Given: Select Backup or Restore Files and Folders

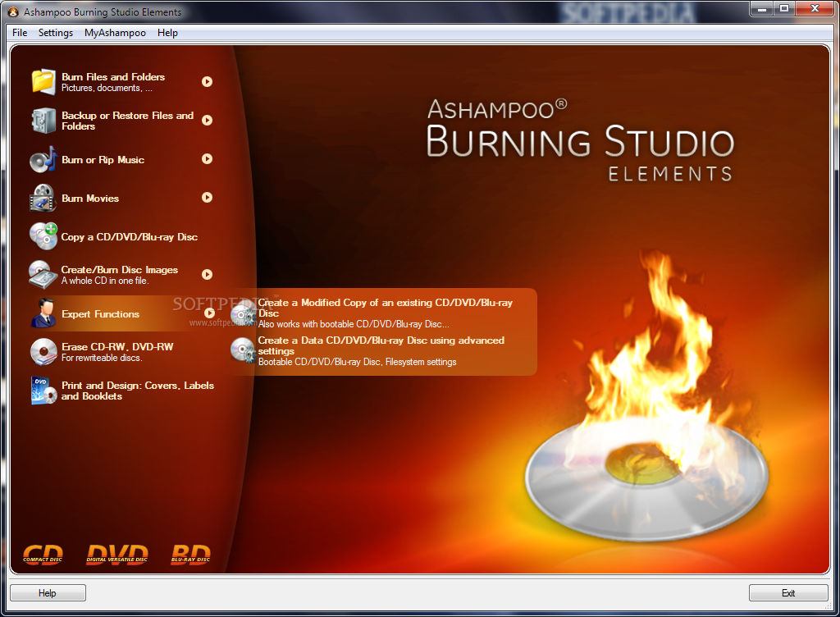Looking at the screenshot, I should 127,121.
